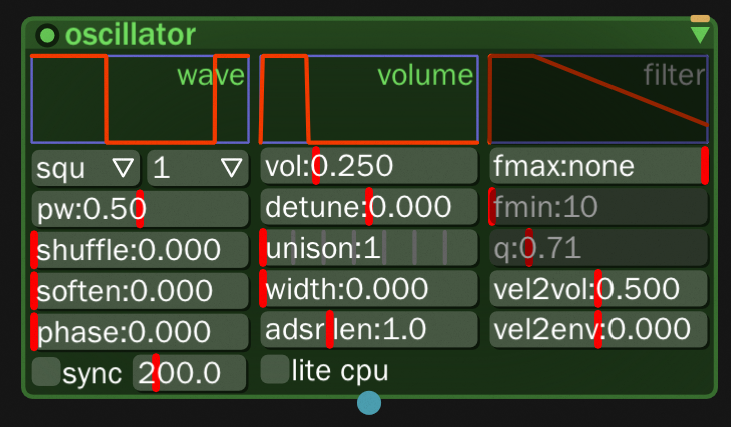731x427 pixels.
Task: Select the filter envelope display
Action: pyautogui.click(x=598, y=99)
